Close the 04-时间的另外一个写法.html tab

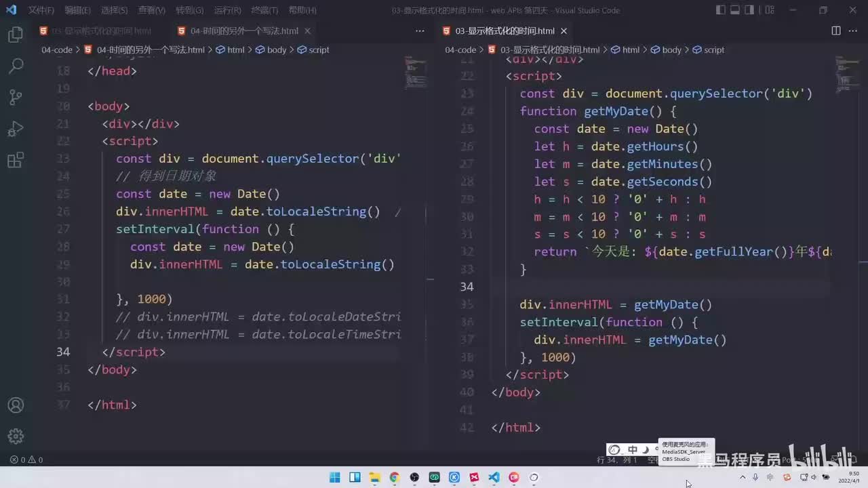click(x=307, y=31)
